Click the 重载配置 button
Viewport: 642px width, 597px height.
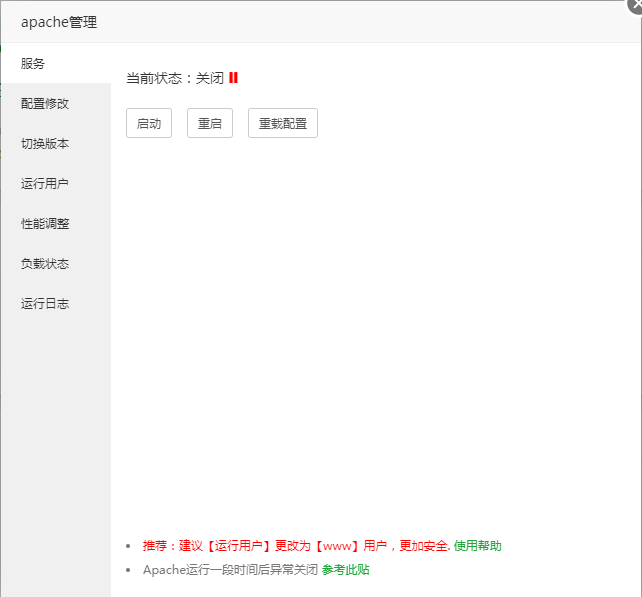283,123
